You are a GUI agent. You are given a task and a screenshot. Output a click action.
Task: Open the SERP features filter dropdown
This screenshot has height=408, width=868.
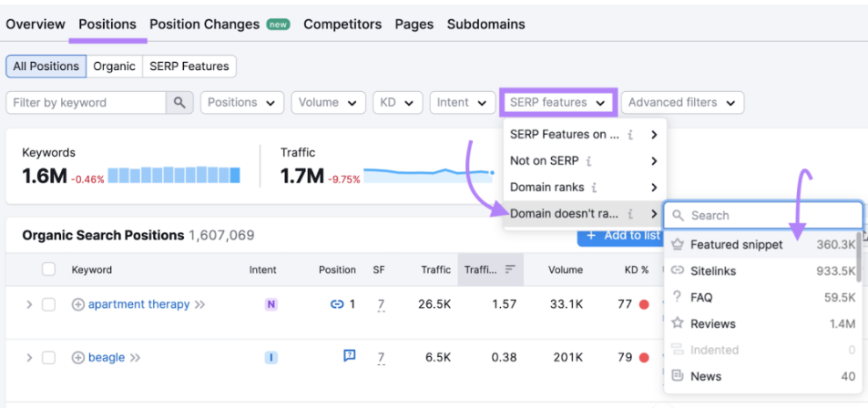click(558, 103)
